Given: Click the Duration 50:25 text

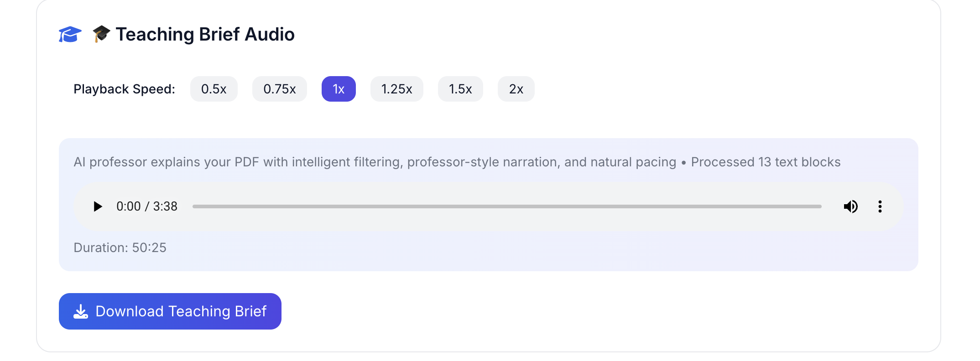Looking at the screenshot, I should click(x=120, y=248).
